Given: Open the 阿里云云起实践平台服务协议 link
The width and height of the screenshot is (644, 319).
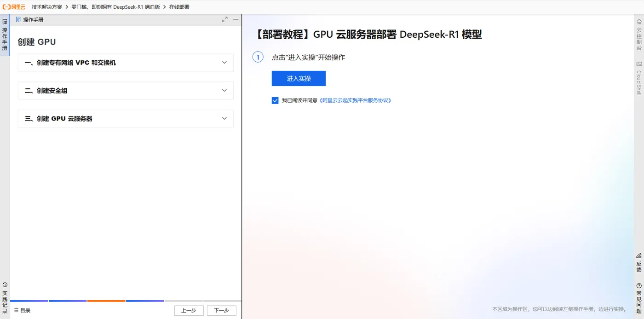Looking at the screenshot, I should (355, 100).
